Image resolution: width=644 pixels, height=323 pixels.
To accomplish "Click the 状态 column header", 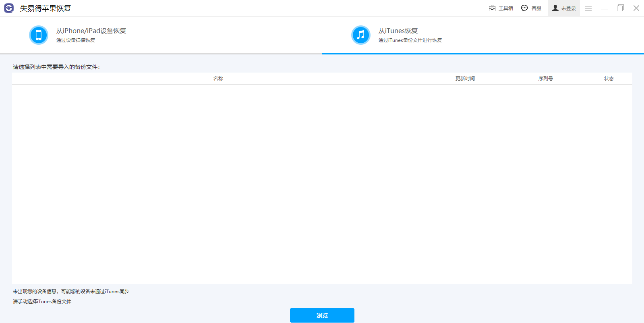I will 609,79.
